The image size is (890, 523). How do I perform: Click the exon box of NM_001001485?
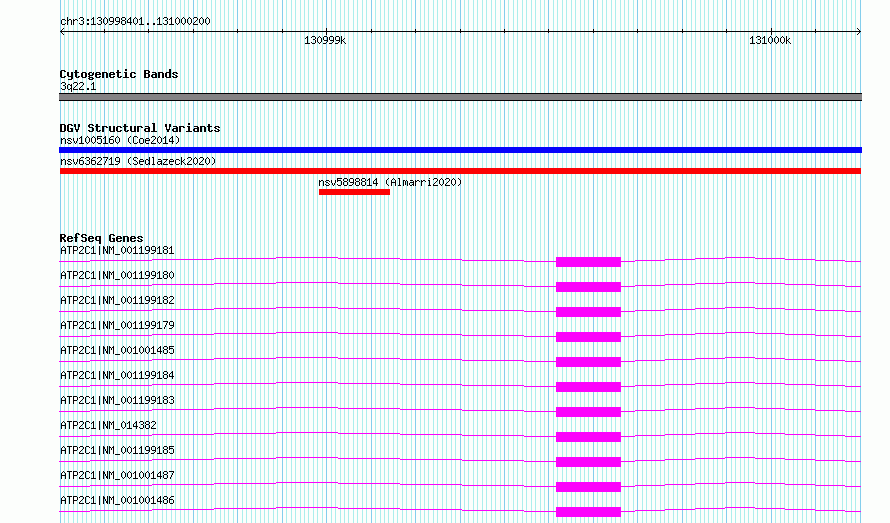(x=588, y=362)
